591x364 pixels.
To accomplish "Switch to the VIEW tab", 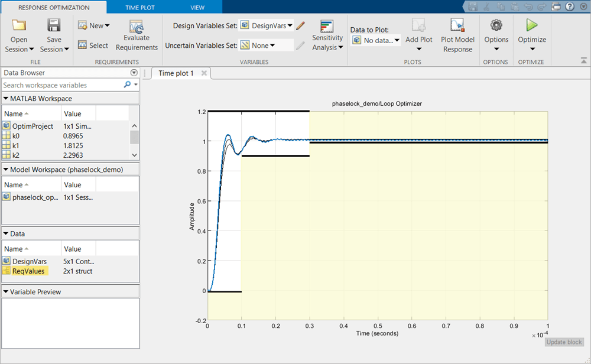I will pos(197,8).
